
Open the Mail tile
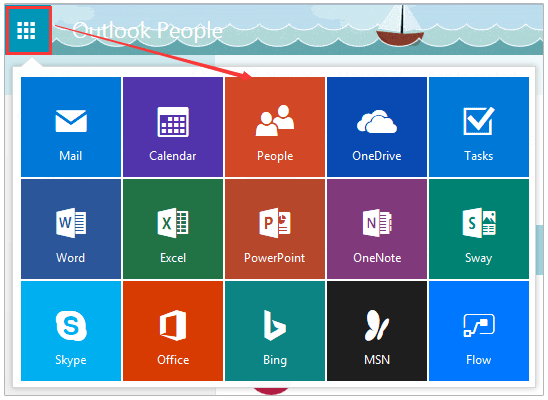click(x=71, y=127)
